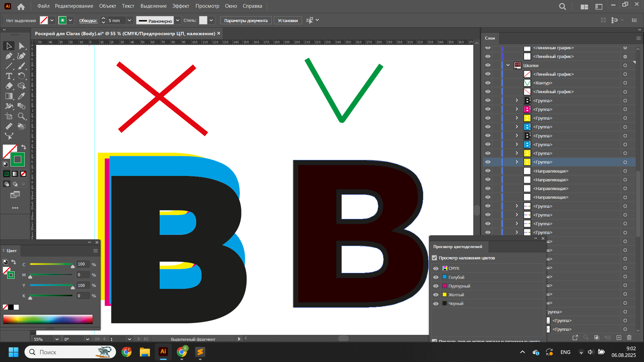Hide the Черный separation plate
Viewport: 644px width, 362px height.
point(436,304)
